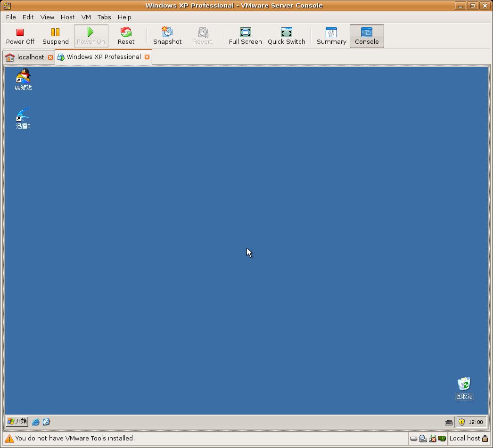Click the red Power Off button

tap(20, 36)
